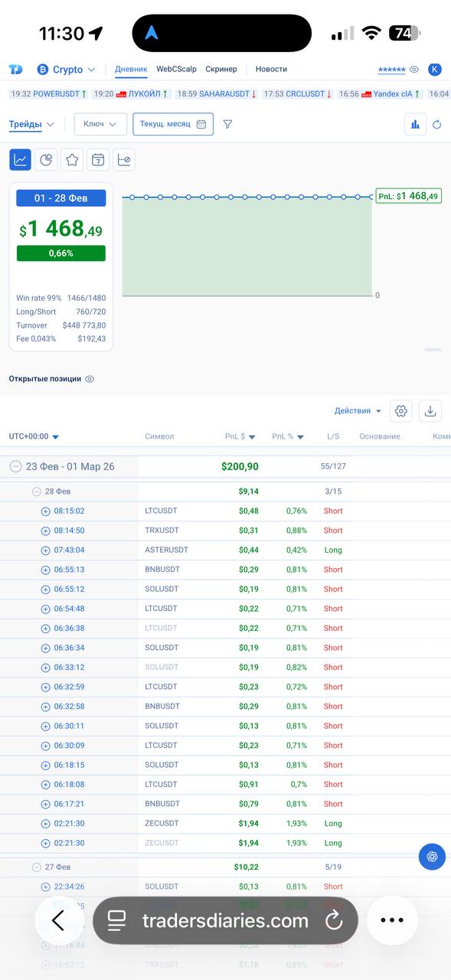The image size is (451, 980).
Task: Open the Crypto market dropdown
Action: pyautogui.click(x=67, y=70)
